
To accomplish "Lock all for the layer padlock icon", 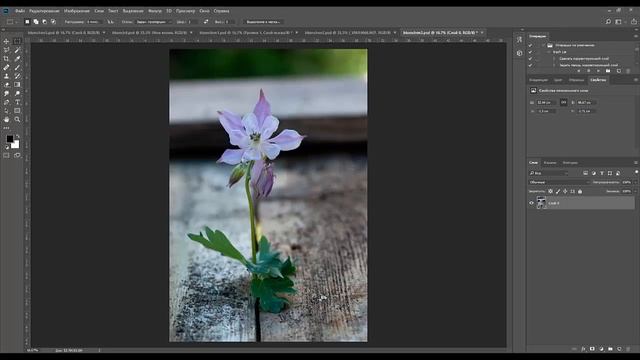I will pos(580,191).
